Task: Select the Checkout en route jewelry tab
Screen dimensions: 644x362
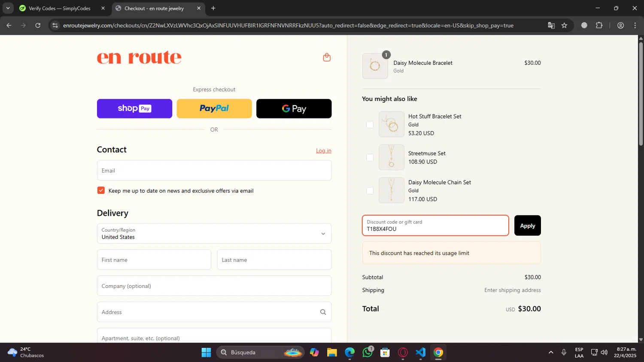Action: 154,8
